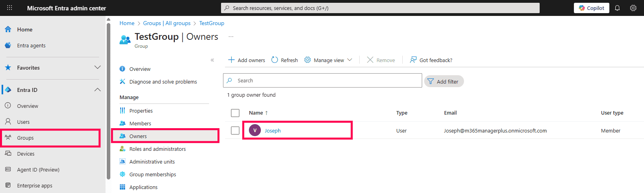
Task: Click the Administrative units icon
Action: coord(122,162)
